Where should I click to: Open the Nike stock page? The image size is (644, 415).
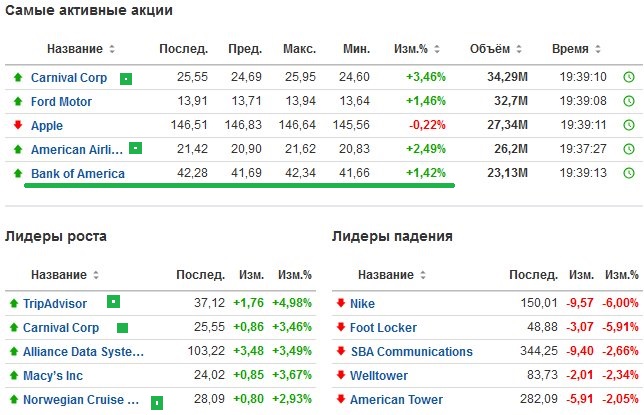362,304
